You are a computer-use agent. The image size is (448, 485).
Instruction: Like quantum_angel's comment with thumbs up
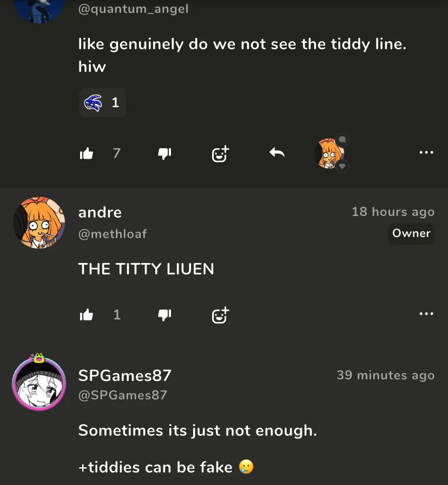pyautogui.click(x=86, y=153)
